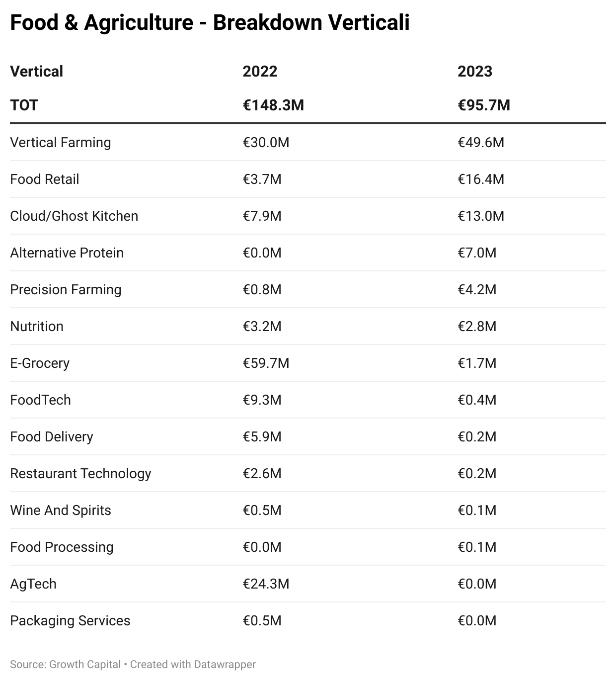This screenshot has height=681, width=616.
Task: Click the €95.7M total for 2023
Action: click(x=483, y=105)
